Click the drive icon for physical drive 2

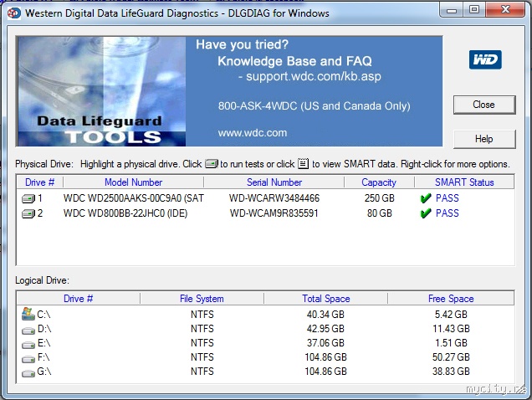coord(28,214)
